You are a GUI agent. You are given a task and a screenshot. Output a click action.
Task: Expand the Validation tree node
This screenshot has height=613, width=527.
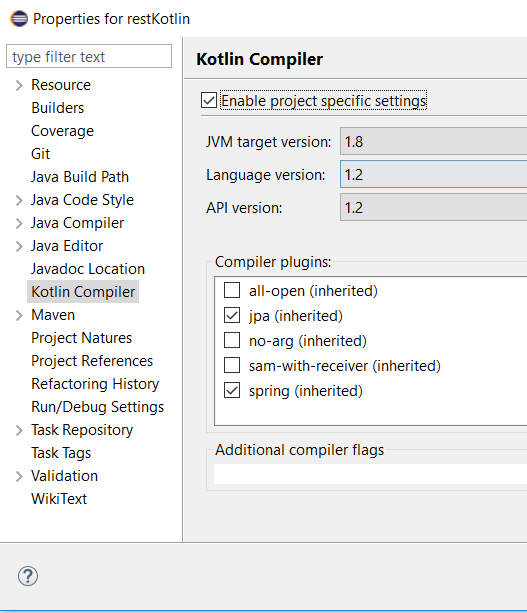pos(19,476)
